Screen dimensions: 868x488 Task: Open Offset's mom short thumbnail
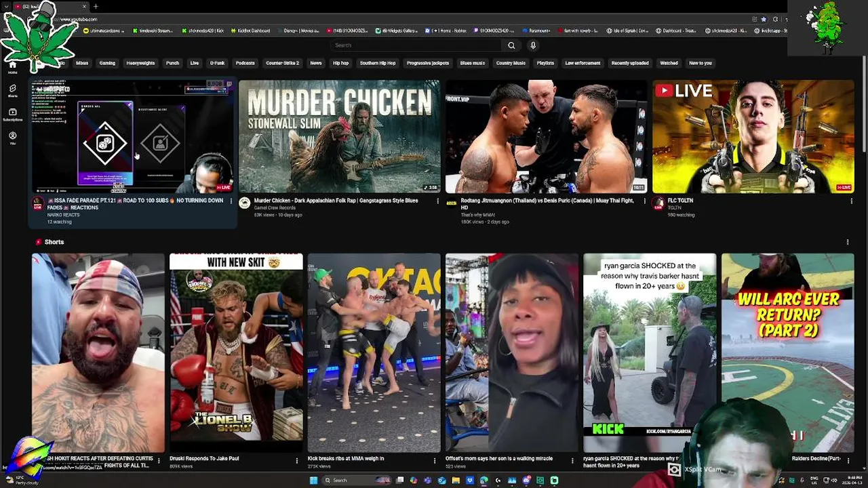512,352
